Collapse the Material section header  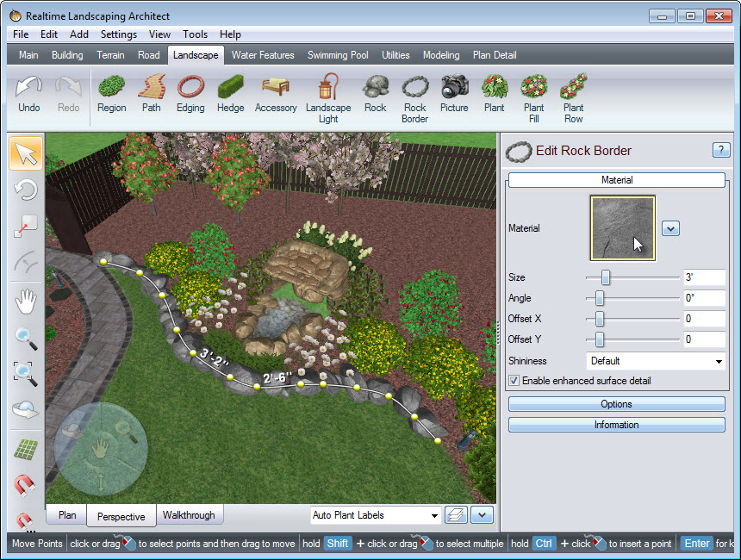click(617, 180)
